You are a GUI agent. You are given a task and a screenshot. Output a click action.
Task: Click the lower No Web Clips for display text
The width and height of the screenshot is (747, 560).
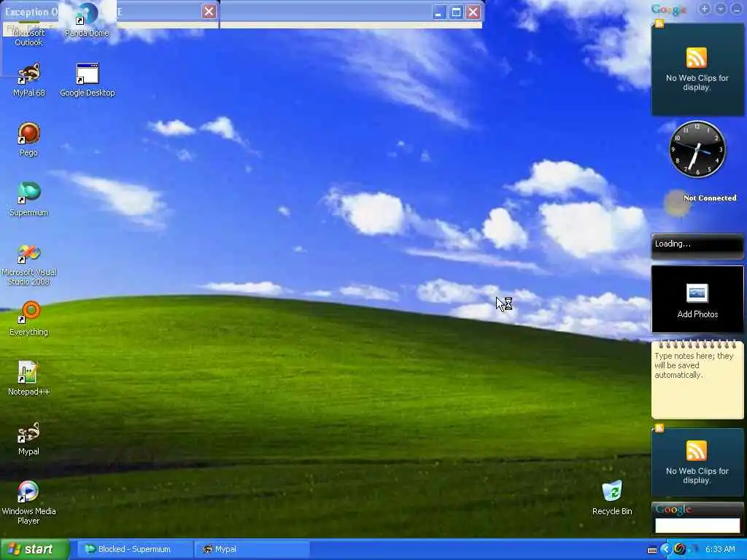697,475
